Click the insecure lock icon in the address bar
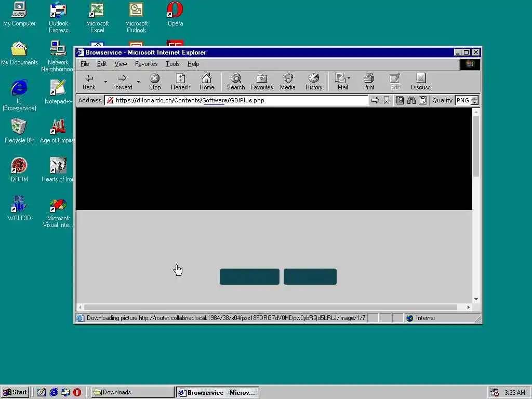The width and height of the screenshot is (532, 399). point(110,100)
